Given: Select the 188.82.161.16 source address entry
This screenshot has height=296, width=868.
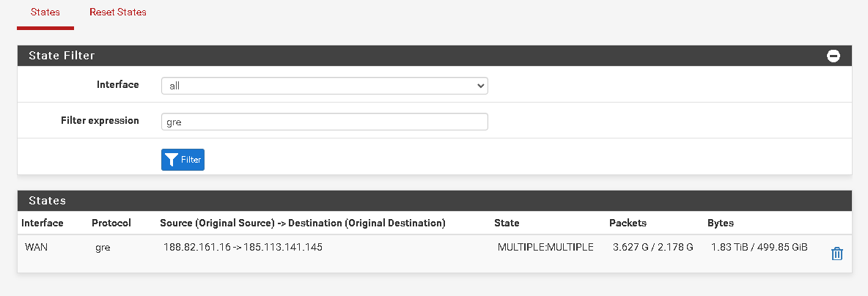Looking at the screenshot, I should pos(197,248).
